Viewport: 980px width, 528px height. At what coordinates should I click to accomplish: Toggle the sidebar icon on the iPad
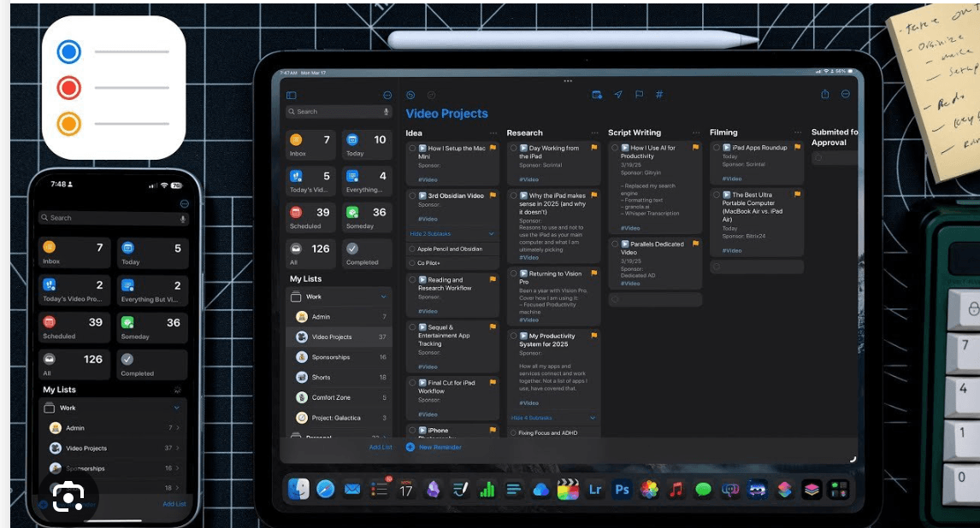(292, 96)
